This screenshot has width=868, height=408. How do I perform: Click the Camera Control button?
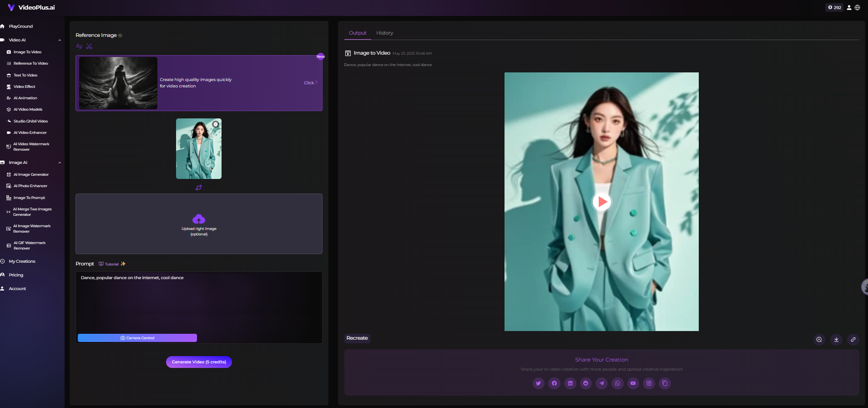(137, 338)
